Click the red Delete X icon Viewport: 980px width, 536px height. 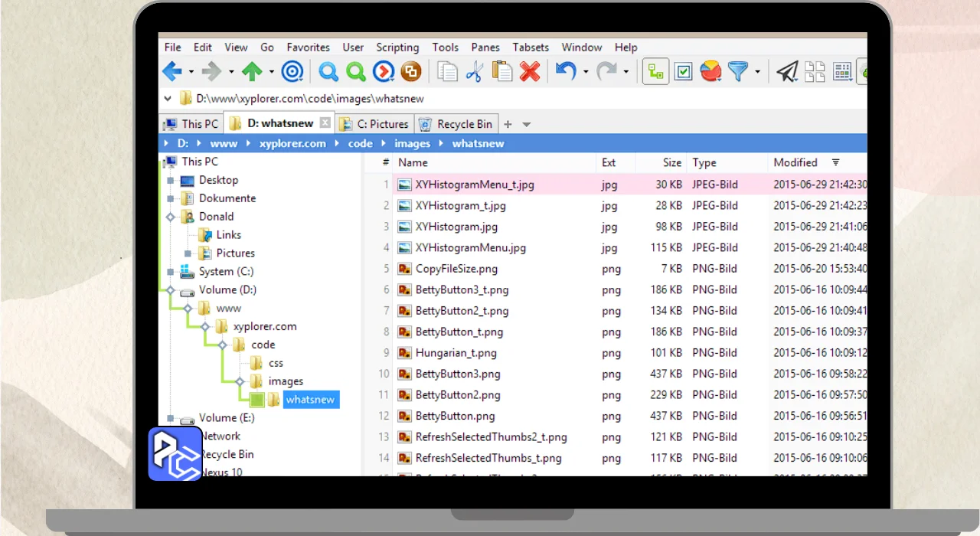click(530, 72)
